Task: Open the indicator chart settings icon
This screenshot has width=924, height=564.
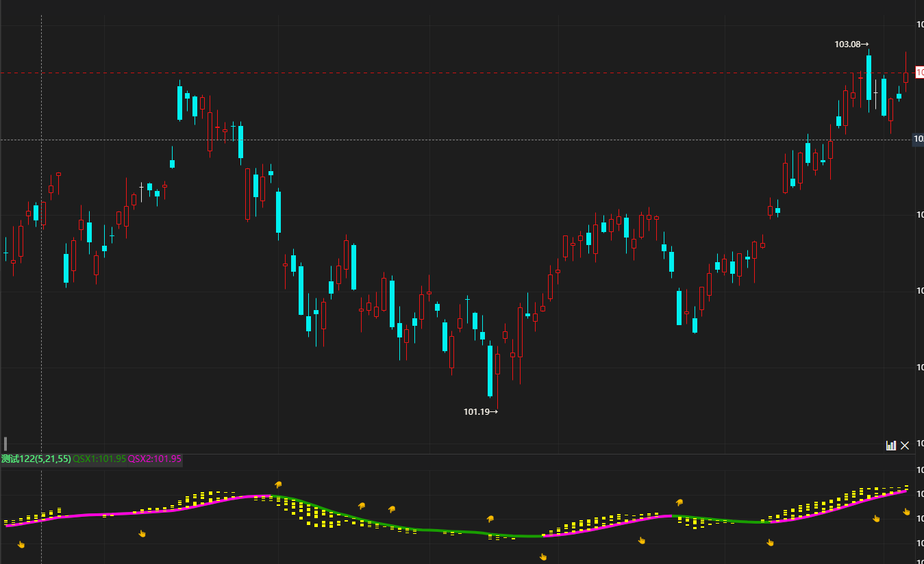Action: (890, 446)
